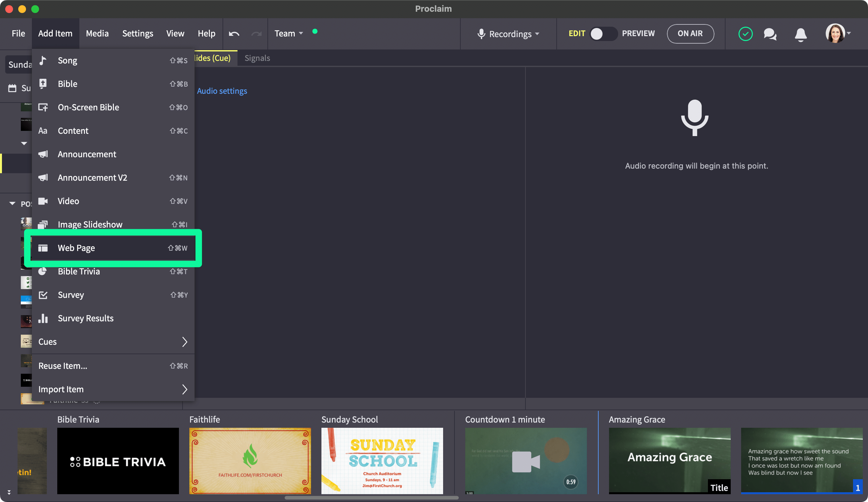Click the Bible book icon in menu
Screen dimensions: 868x502
43,84
